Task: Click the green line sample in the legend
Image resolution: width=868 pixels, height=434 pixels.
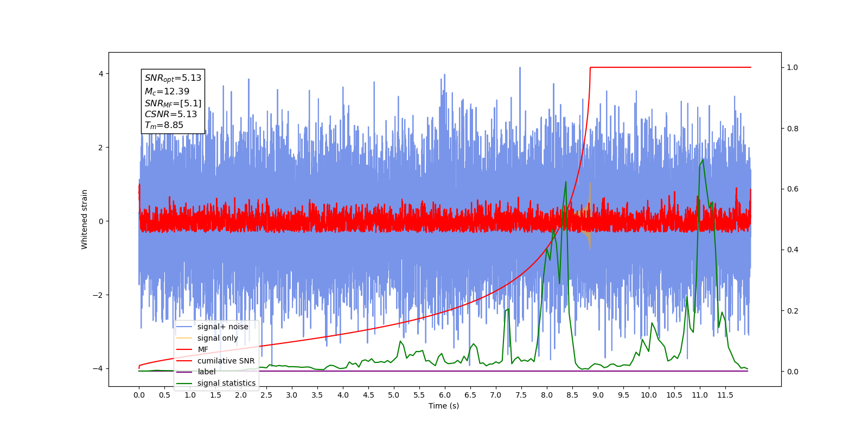Action: 186,383
